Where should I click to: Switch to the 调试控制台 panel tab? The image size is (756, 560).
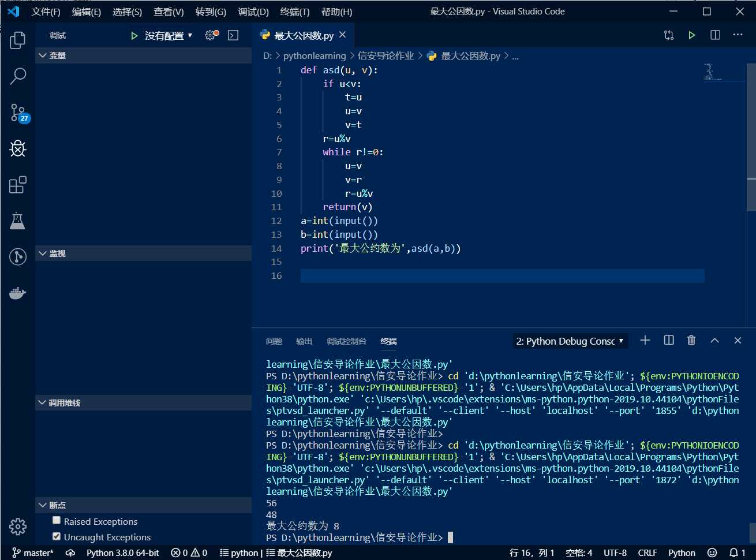[x=346, y=341]
